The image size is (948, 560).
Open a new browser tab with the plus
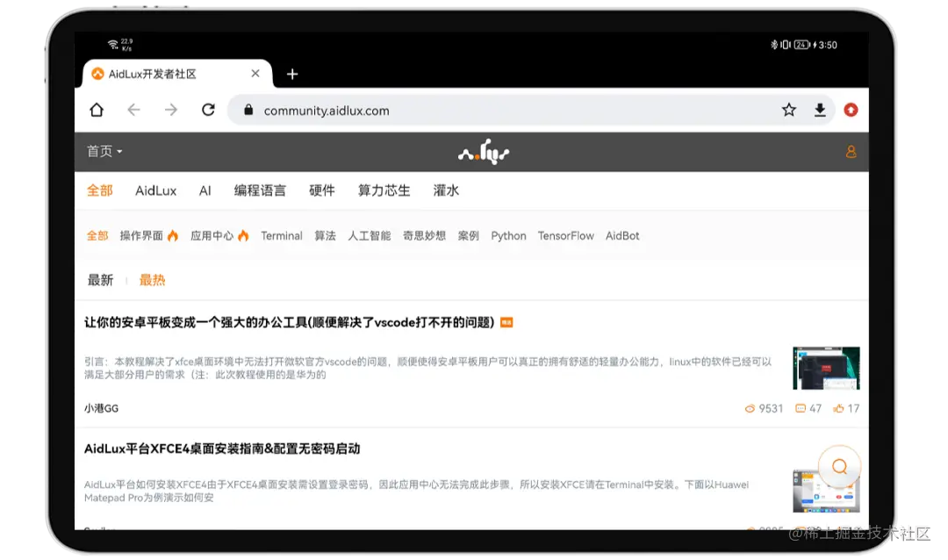(x=292, y=75)
